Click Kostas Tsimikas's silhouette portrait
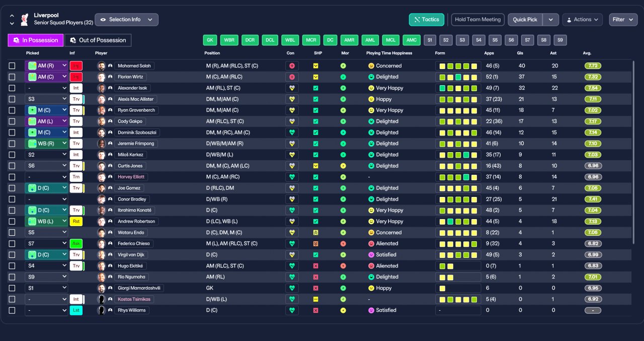Image resolution: width=644 pixels, height=341 pixels. click(x=101, y=299)
